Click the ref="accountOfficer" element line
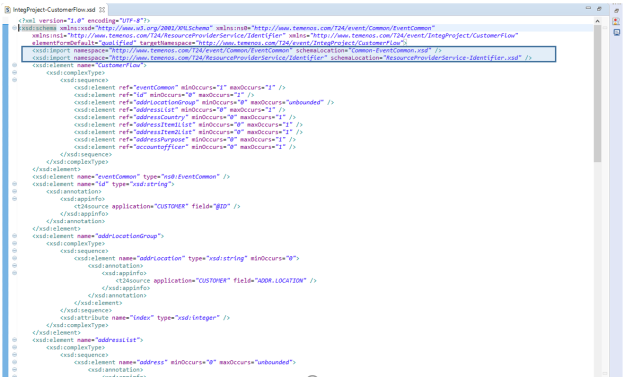The width and height of the screenshot is (624, 377). click(185, 147)
